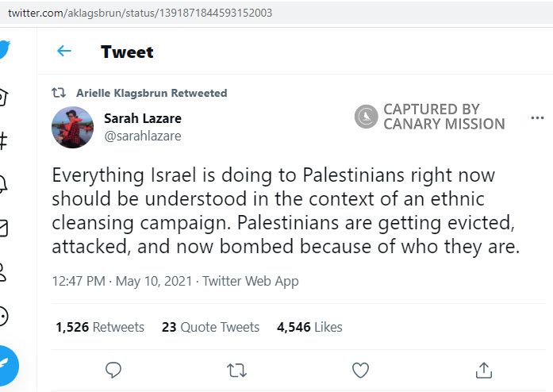553x392 pixels.
Task: View the 23 Quote Tweets
Action: (x=210, y=327)
